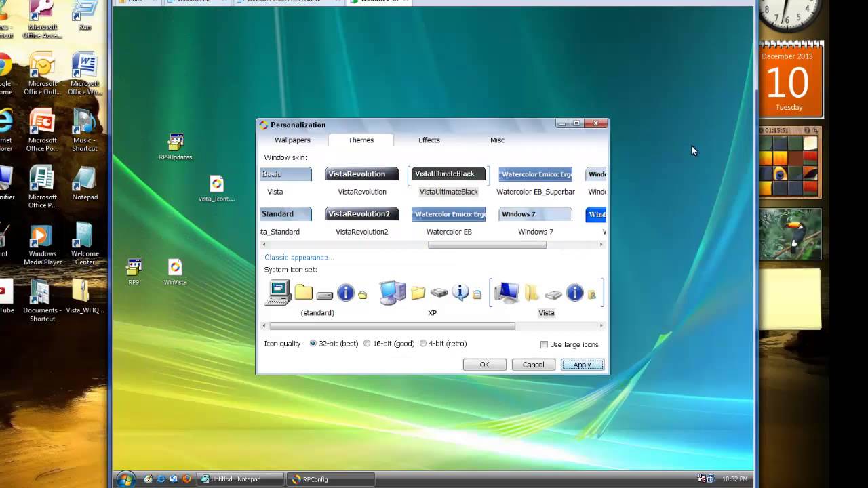Screen dimensions: 868x488
Task: Select the VistaUltimateBlack window skin
Action: [x=448, y=182]
